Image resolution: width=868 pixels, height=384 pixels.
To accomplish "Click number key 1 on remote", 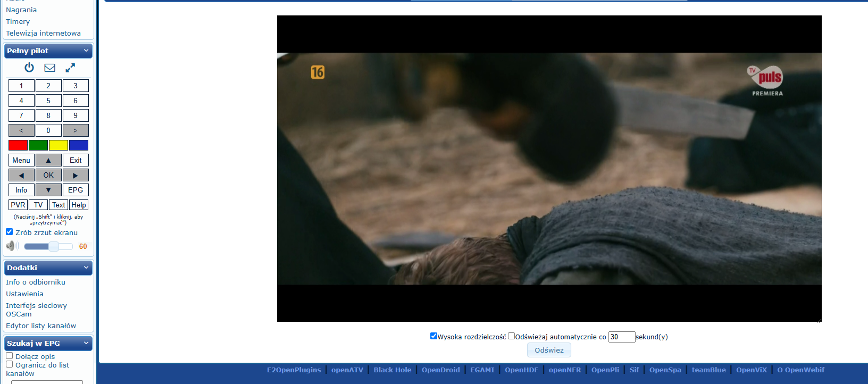I will [x=21, y=86].
